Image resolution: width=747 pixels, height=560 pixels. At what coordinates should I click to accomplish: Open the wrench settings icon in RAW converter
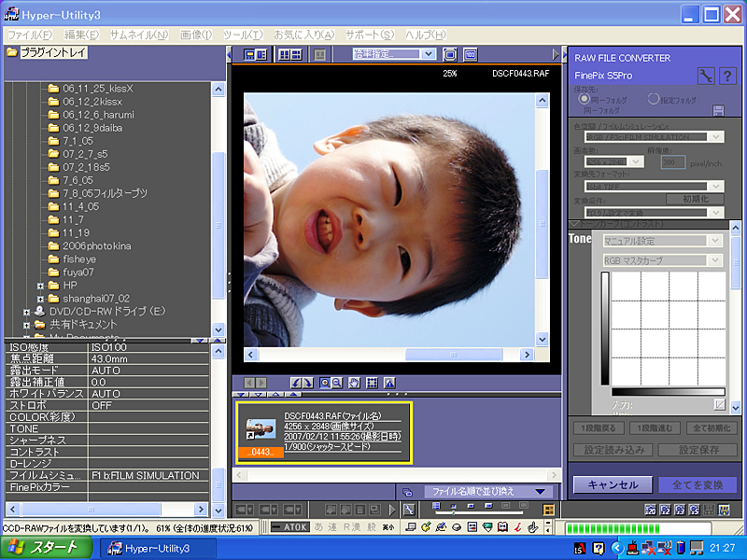click(x=706, y=76)
